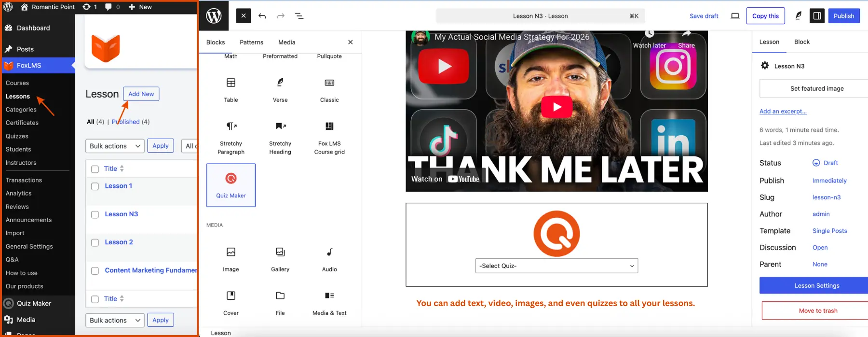Open the Draft status dropdown
This screenshot has height=337, width=868.
[826, 163]
